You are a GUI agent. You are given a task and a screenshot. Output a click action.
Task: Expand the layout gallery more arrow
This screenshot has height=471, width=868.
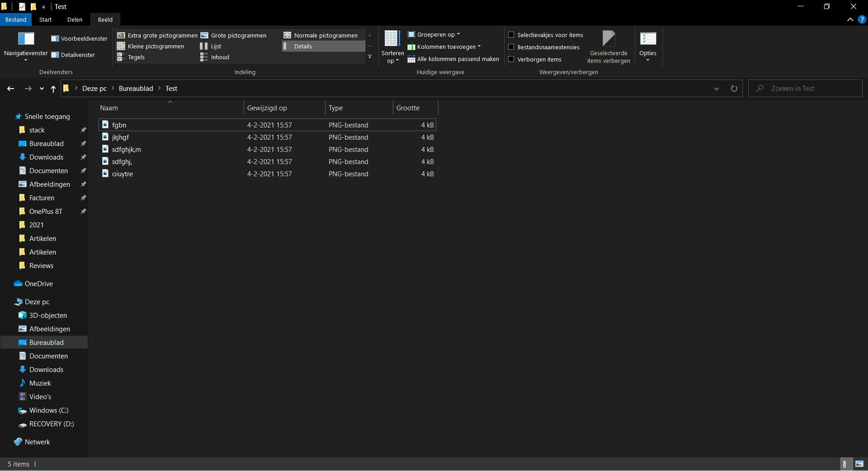click(370, 57)
